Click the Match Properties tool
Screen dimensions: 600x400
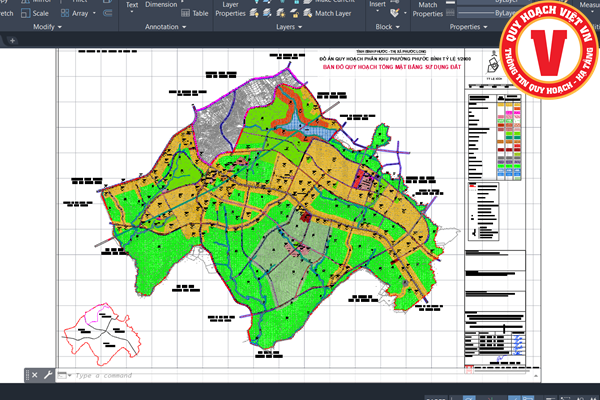pos(428,10)
